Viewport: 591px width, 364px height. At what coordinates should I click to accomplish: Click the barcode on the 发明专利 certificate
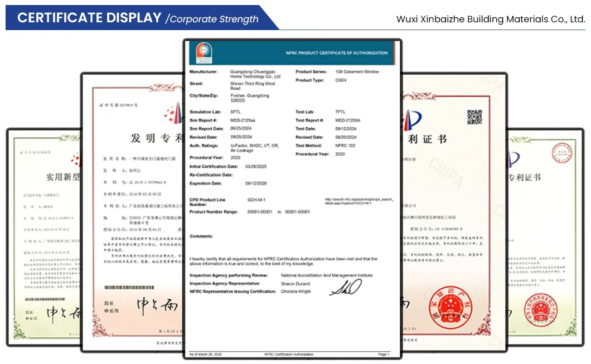click(x=129, y=288)
